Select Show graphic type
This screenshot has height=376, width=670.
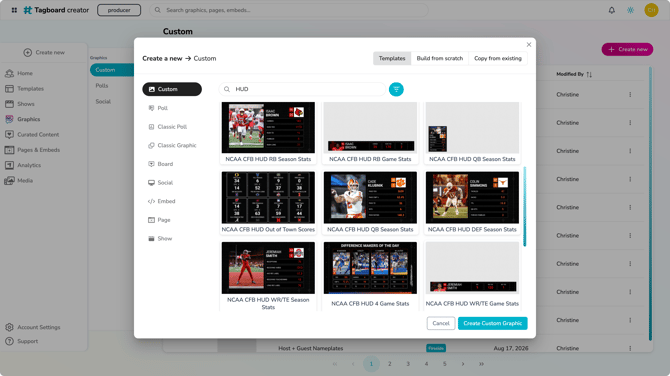[x=160, y=238]
